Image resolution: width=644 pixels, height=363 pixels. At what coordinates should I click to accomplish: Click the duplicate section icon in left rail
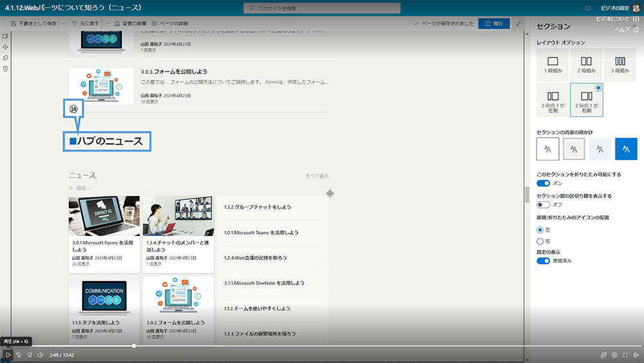coord(5,58)
